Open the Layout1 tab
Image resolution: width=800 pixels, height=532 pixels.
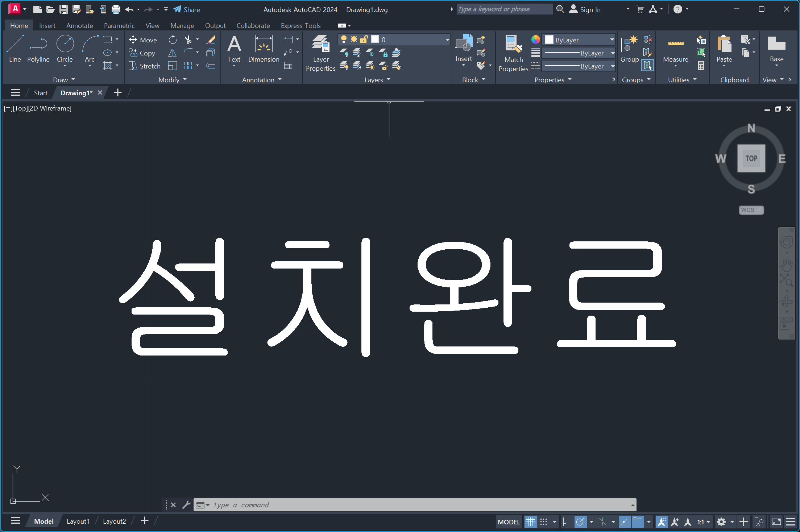point(78,521)
